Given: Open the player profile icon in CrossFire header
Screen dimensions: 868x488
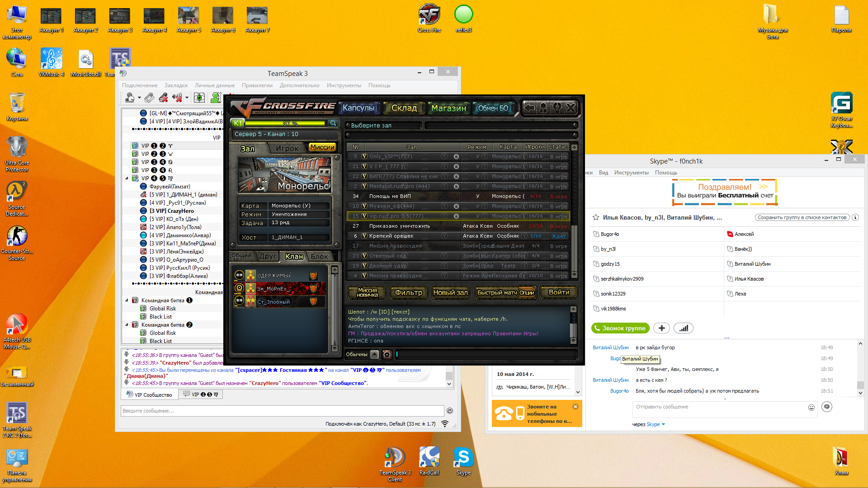Looking at the screenshot, I should pos(543,108).
